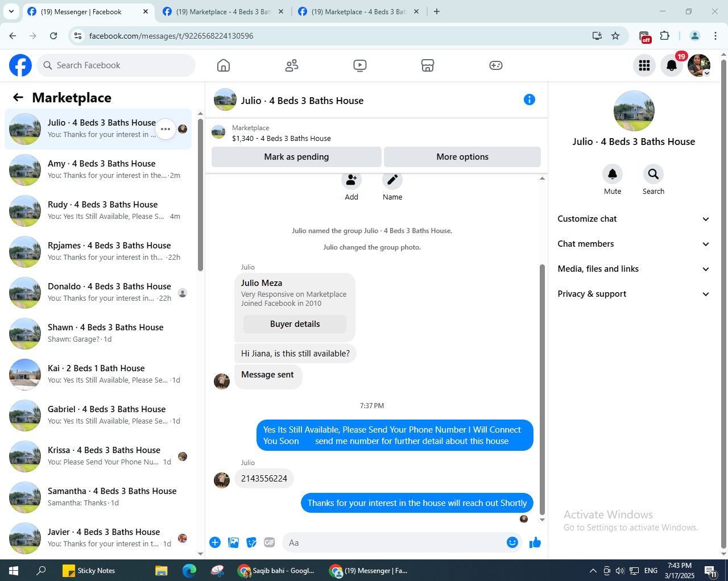
Task: Open Chrome extensions puzzle icon
Action: [x=664, y=36]
